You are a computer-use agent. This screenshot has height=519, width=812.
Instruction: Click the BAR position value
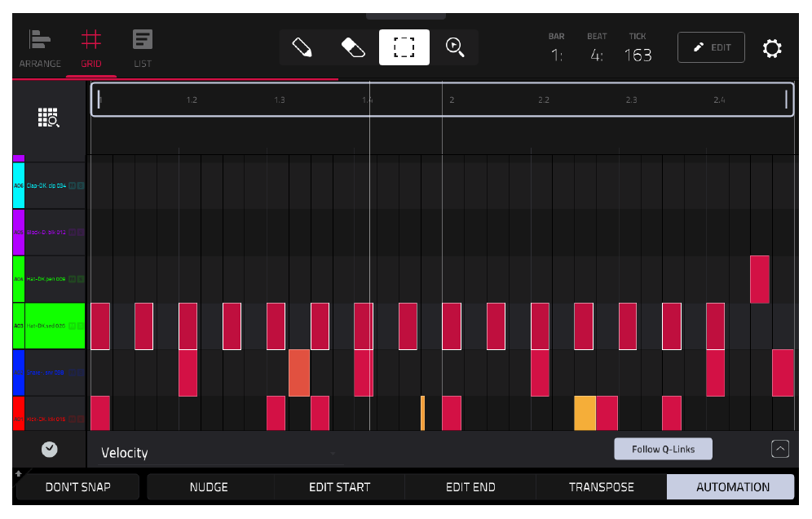click(x=557, y=55)
